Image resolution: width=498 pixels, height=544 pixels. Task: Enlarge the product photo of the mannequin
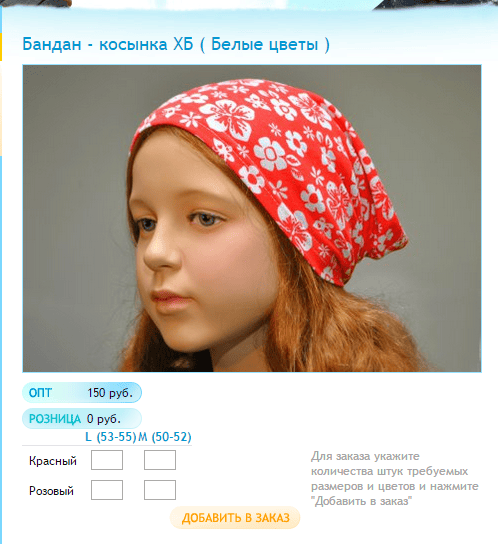(252, 218)
